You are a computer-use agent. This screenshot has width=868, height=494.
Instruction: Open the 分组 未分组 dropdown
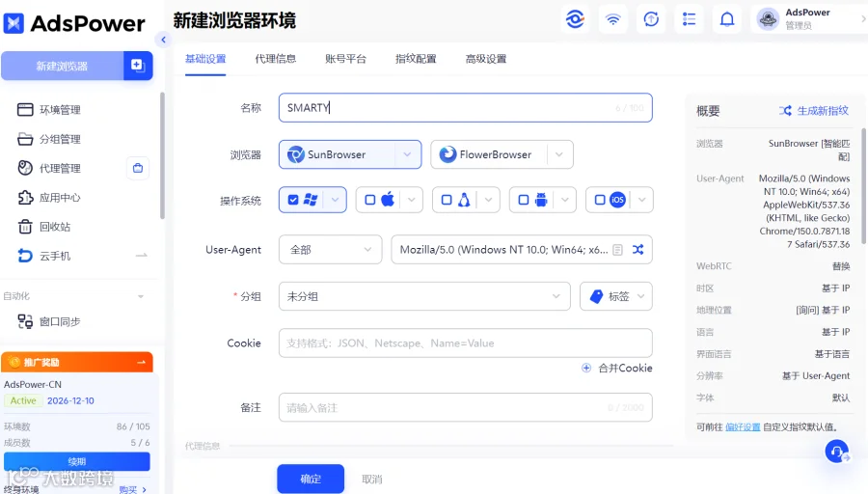tap(424, 296)
